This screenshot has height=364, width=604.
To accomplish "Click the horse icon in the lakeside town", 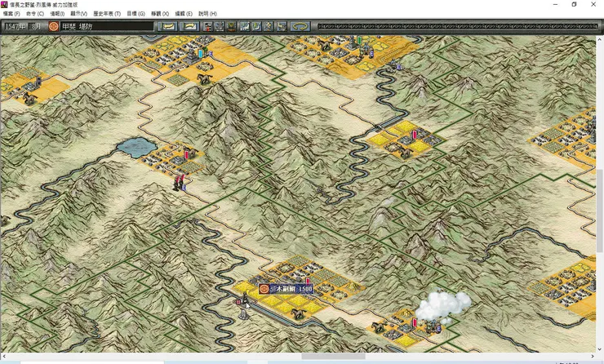I will [190, 151].
